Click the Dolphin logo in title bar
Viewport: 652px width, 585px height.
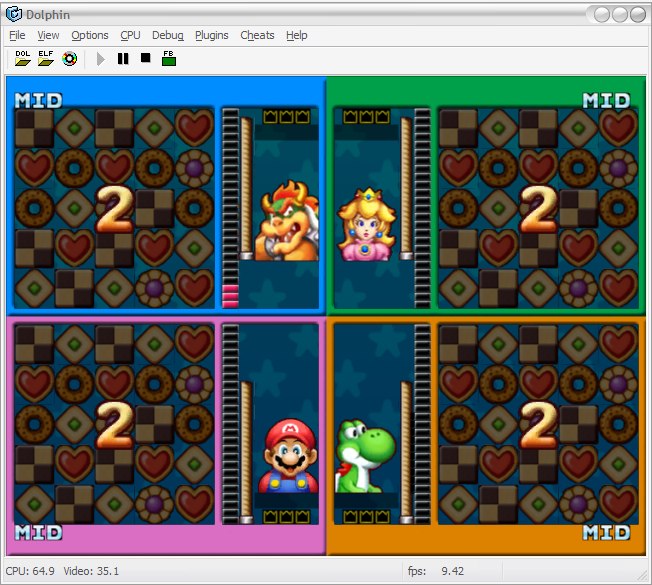click(x=14, y=14)
